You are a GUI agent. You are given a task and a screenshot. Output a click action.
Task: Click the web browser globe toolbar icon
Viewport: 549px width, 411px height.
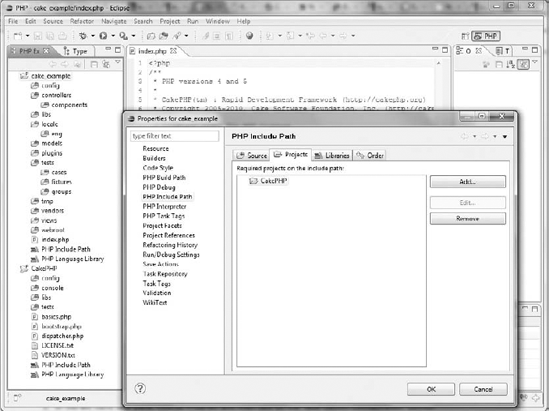[x=249, y=36]
